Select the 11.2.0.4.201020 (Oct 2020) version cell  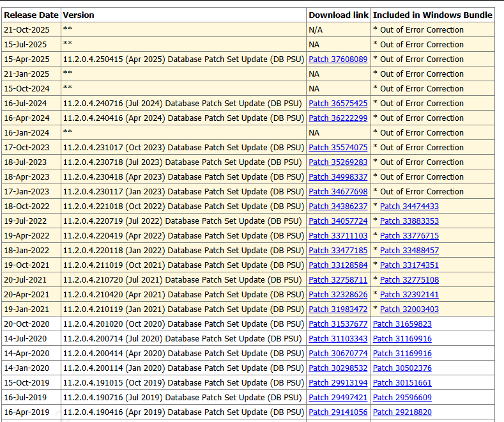[x=183, y=324]
